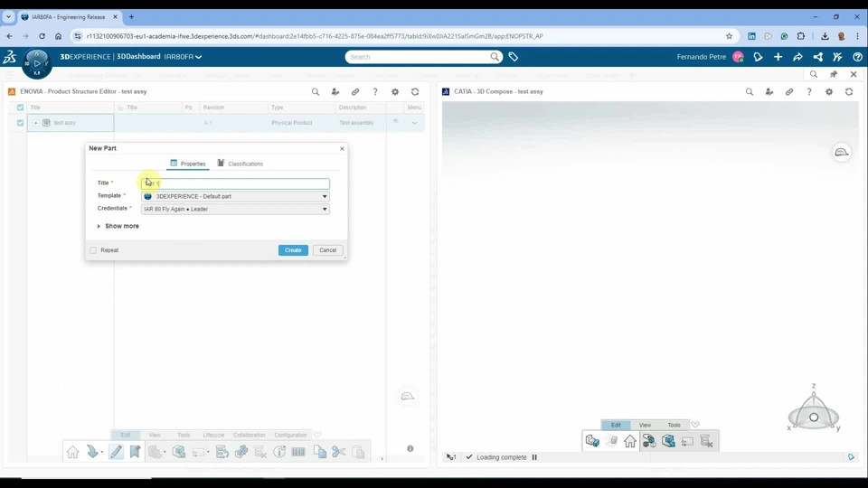Toggle the Repeat checkbox

93,250
